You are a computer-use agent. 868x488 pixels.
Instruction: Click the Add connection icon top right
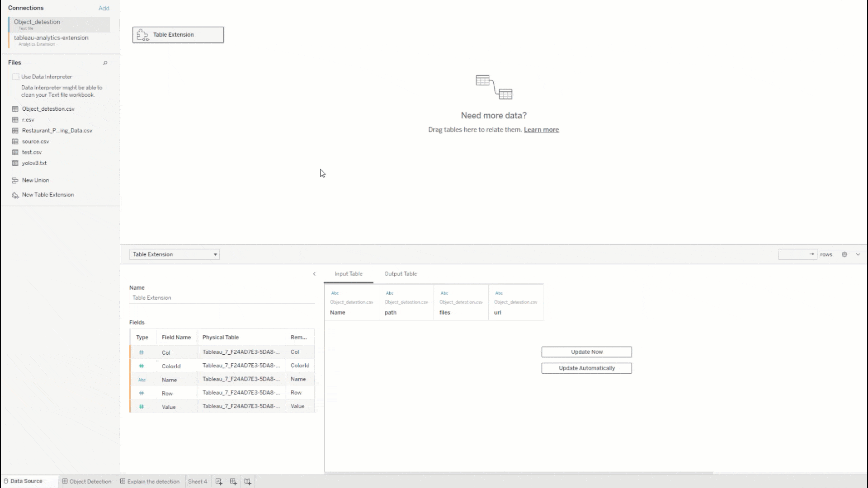(x=104, y=8)
